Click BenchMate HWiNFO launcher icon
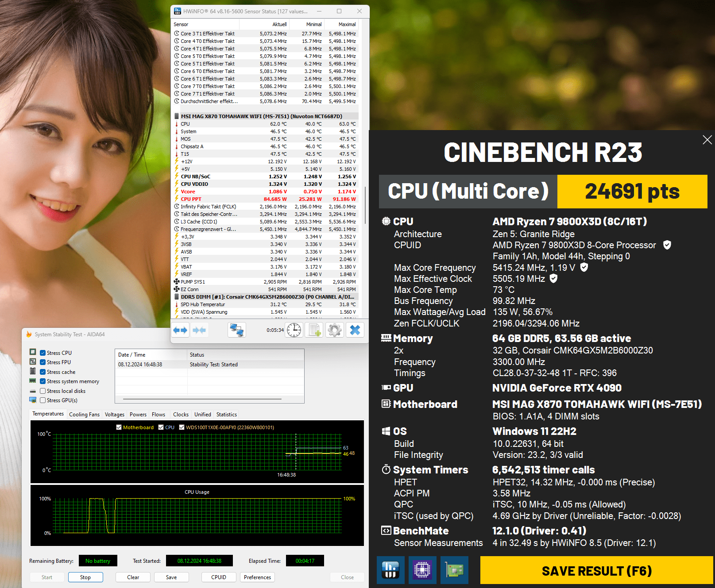The height and width of the screenshot is (588, 715). point(390,570)
